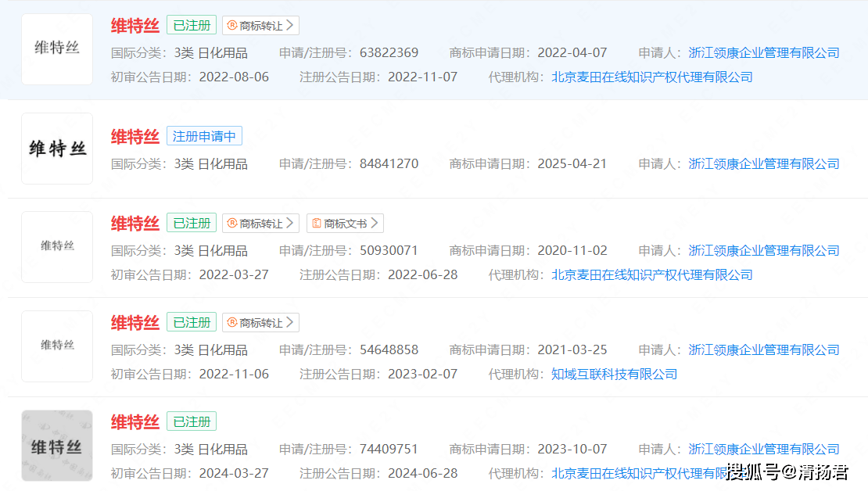Open agency 北京麦田在线知识产权代理有限公司 for 63822369
868x491 pixels.
pyautogui.click(x=652, y=77)
